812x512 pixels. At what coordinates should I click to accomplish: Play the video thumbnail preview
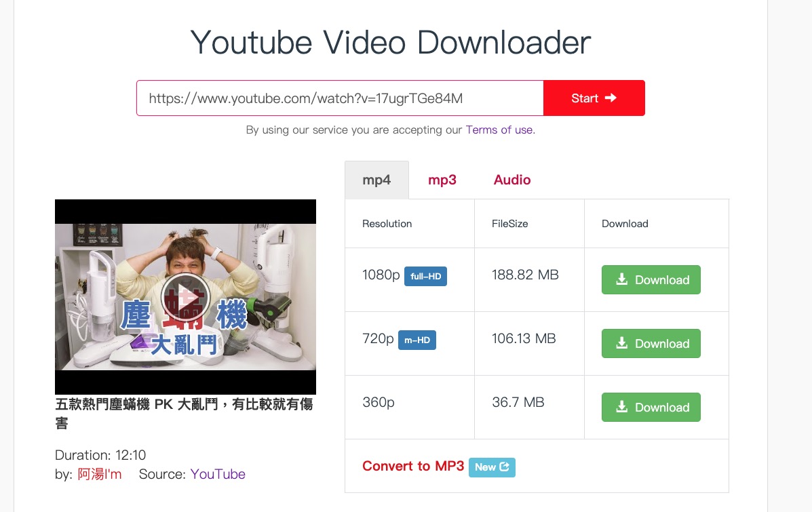tap(185, 297)
